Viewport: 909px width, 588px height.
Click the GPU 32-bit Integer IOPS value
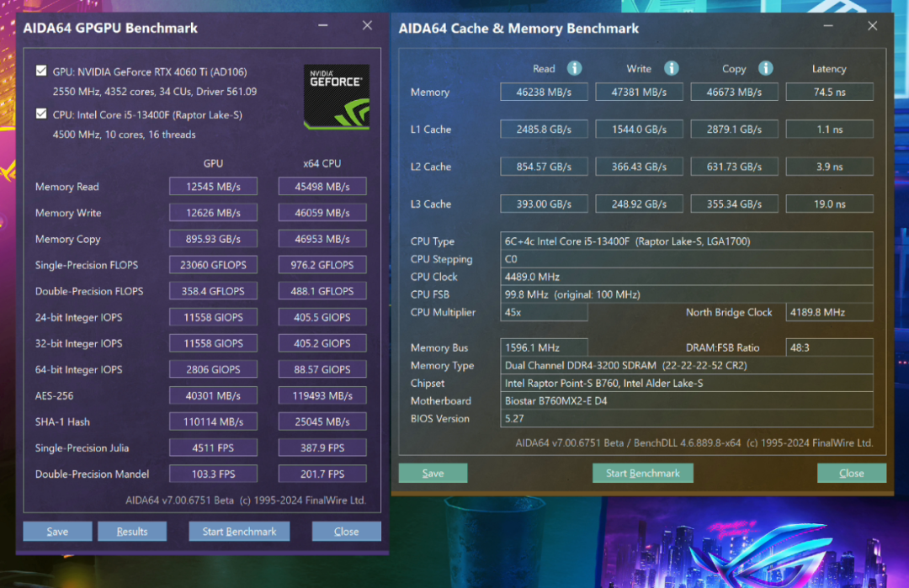(x=213, y=343)
